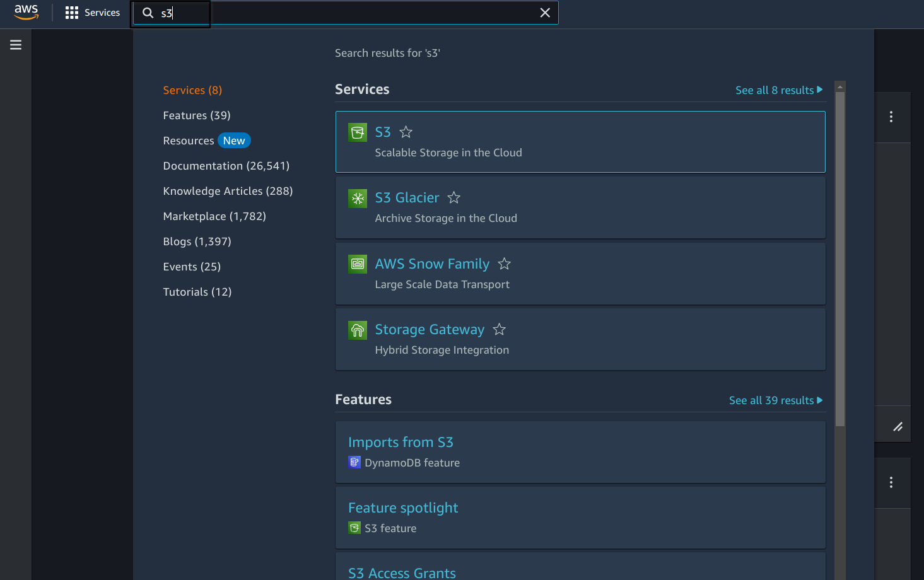Toggle the favorite star for Storage Gateway

click(x=499, y=329)
